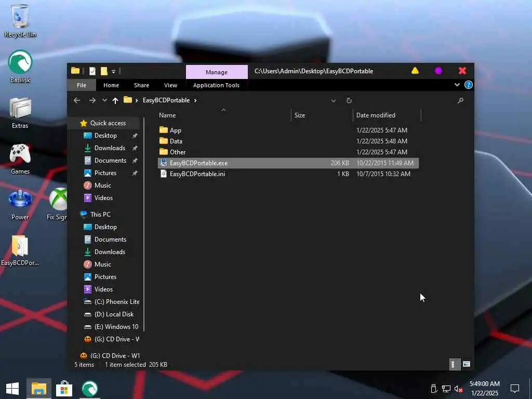This screenshot has width=532, height=399.
Task: Go up one folder level
Action: click(115, 100)
